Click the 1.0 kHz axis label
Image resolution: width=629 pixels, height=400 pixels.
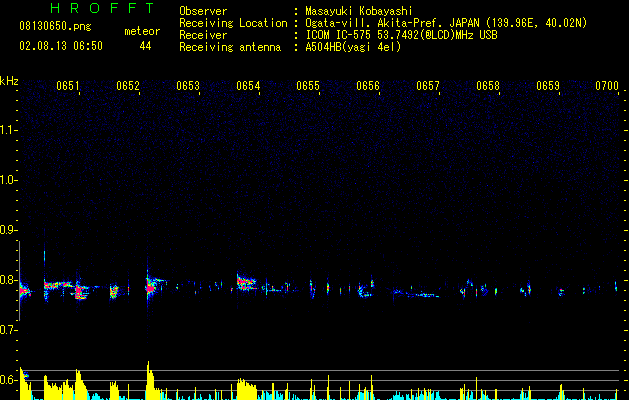tap(8, 180)
